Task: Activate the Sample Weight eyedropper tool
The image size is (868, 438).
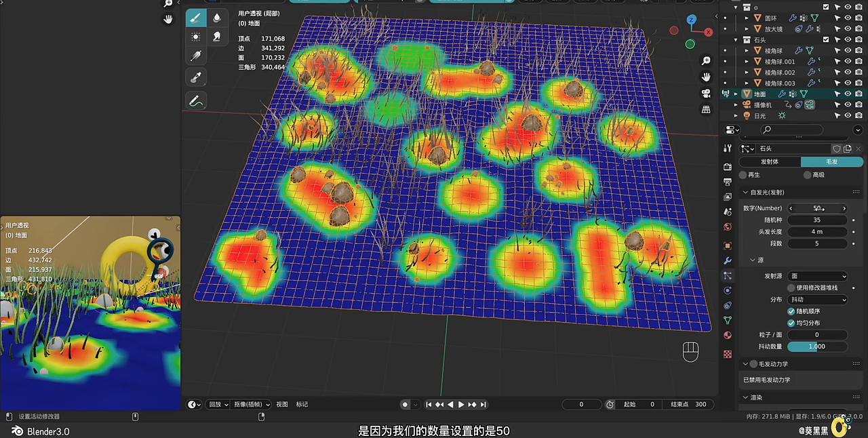Action: point(195,76)
